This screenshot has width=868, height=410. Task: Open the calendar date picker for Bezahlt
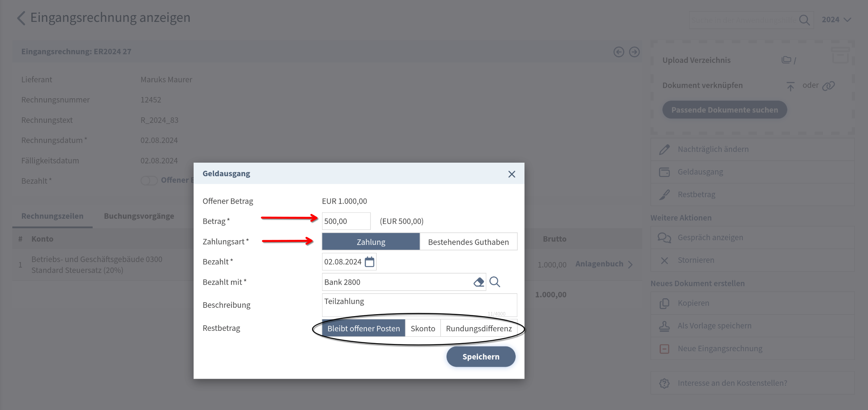(x=369, y=262)
